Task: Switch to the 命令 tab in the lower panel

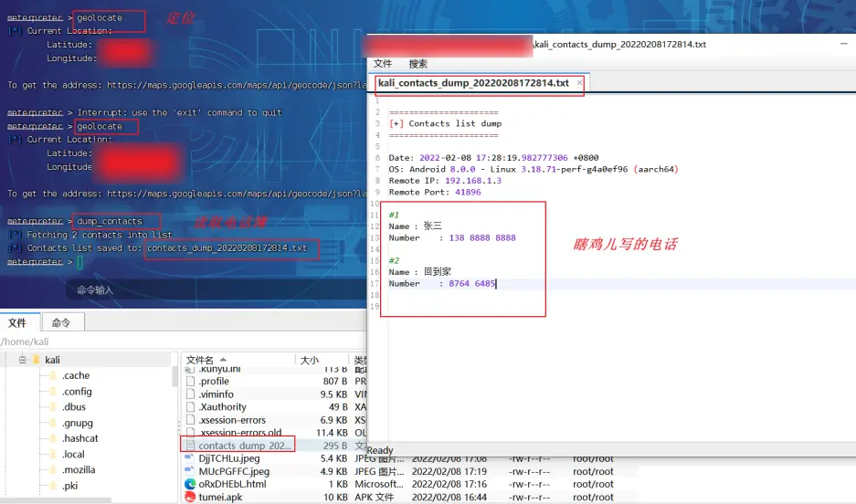Action: [x=61, y=323]
